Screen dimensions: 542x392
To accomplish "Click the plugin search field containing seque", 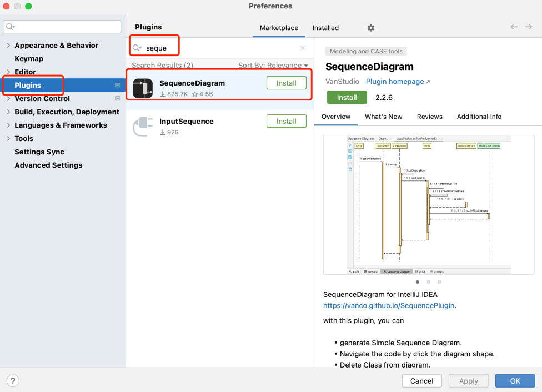I will 220,48.
